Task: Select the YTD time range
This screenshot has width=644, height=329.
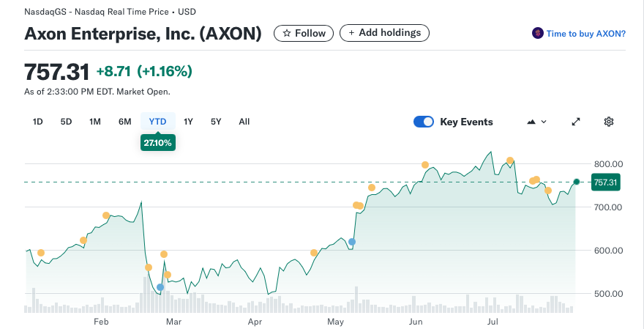Action: (157, 122)
